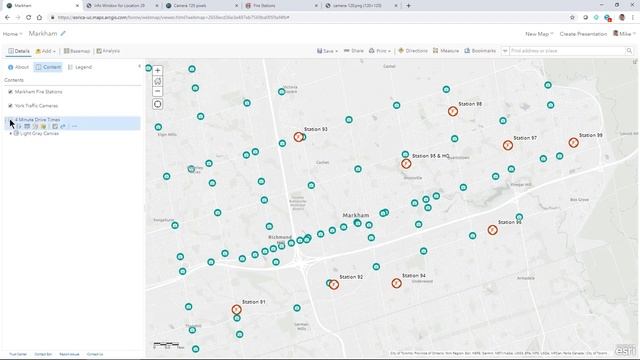The width and height of the screenshot is (640, 360).
Task: Open a new browser tab
Action: click(409, 6)
